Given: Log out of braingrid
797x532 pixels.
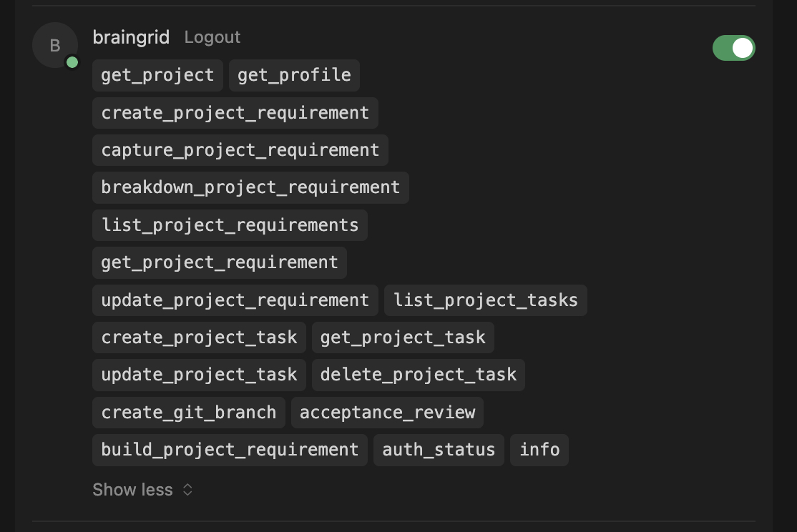Looking at the screenshot, I should (x=212, y=37).
